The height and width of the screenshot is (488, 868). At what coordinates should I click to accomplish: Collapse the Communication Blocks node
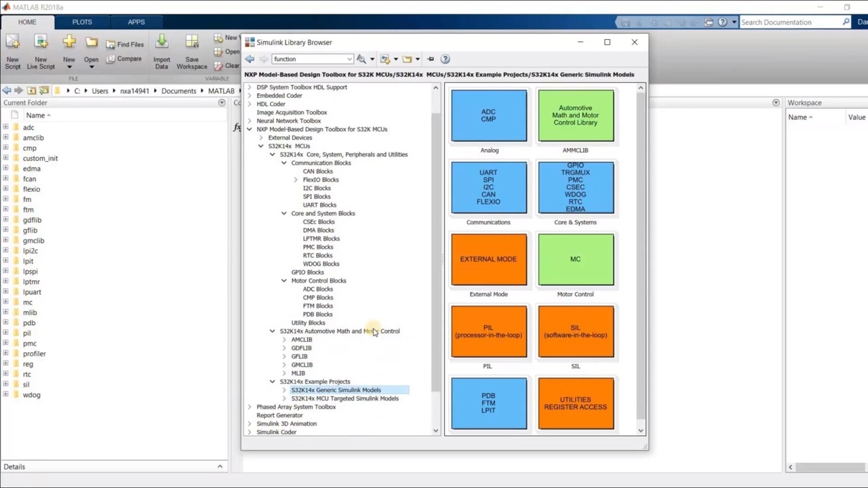(284, 163)
